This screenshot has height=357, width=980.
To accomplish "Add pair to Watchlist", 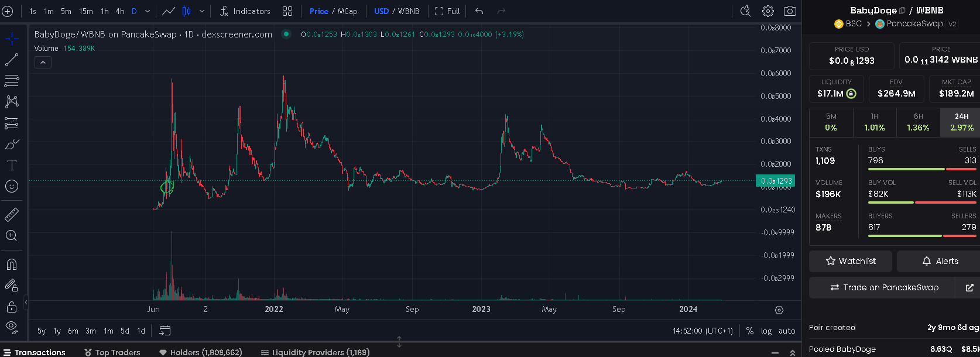I will coord(851,261).
